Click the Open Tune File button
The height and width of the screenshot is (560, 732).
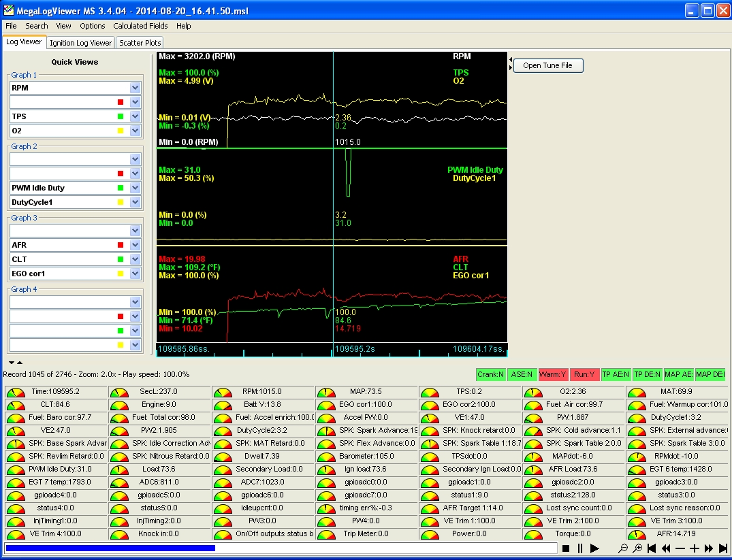coord(548,65)
